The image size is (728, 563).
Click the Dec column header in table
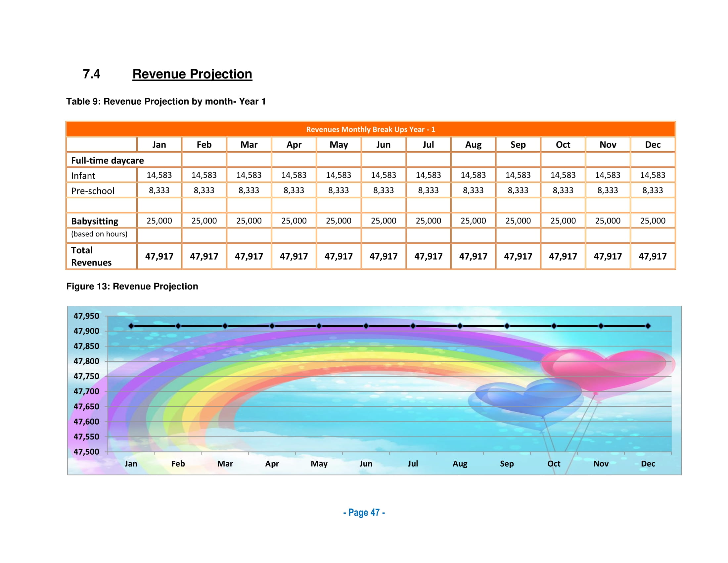[x=652, y=145]
